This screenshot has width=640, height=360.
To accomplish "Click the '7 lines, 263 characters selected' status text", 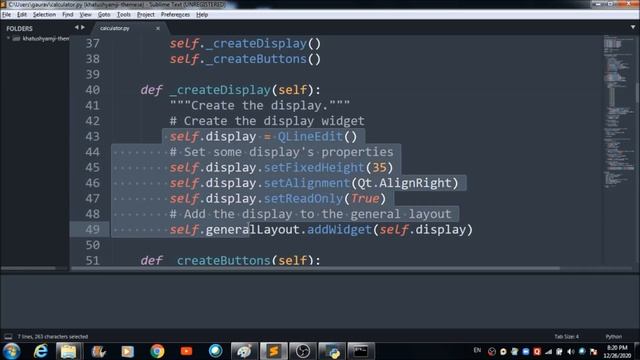I will tap(53, 337).
